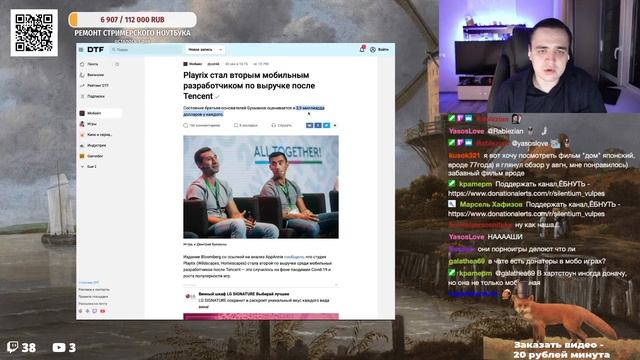
Task: Click the first social icon in the sidebar footer
Action: (x=80, y=311)
